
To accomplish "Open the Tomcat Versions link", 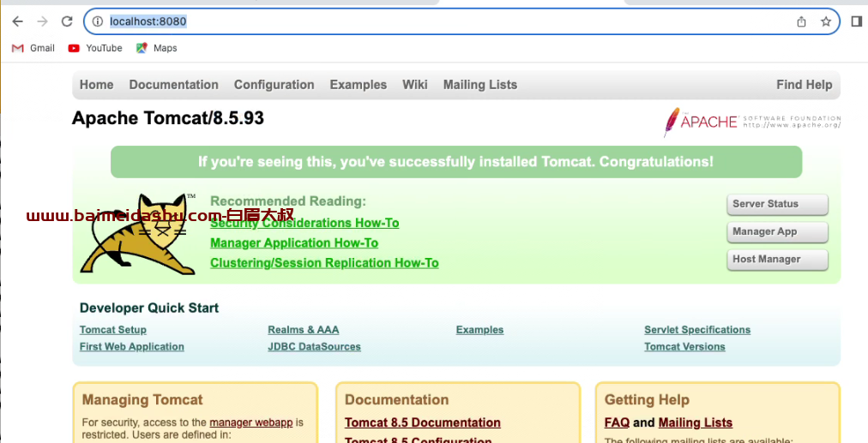I will pyautogui.click(x=684, y=347).
